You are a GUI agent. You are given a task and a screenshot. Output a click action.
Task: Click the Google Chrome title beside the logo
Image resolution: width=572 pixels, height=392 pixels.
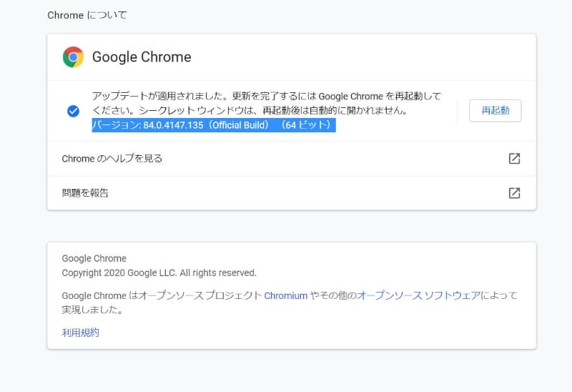click(142, 57)
